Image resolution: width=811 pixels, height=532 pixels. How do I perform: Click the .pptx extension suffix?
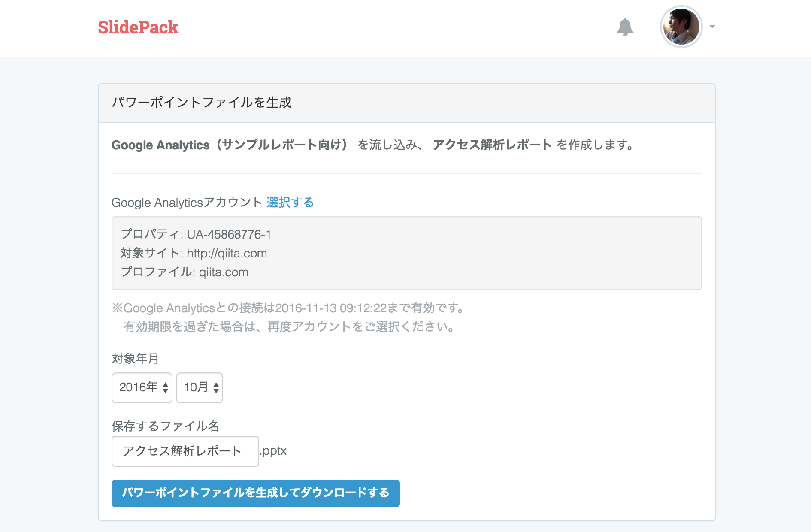click(x=274, y=451)
